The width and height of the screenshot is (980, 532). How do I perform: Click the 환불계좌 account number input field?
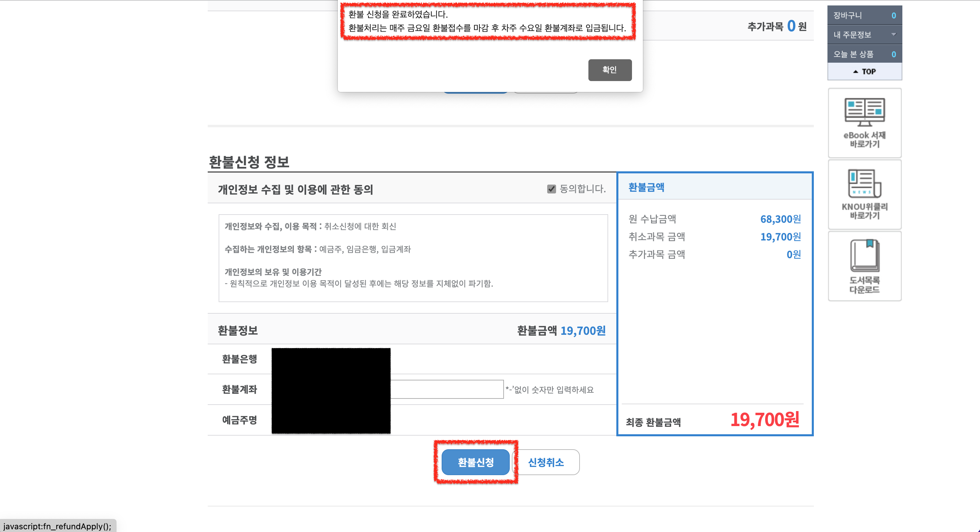point(447,389)
